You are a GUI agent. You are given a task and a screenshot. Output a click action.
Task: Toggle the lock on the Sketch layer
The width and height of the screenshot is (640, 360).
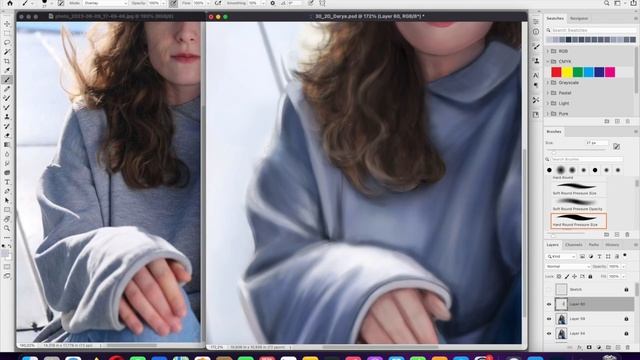(x=626, y=289)
